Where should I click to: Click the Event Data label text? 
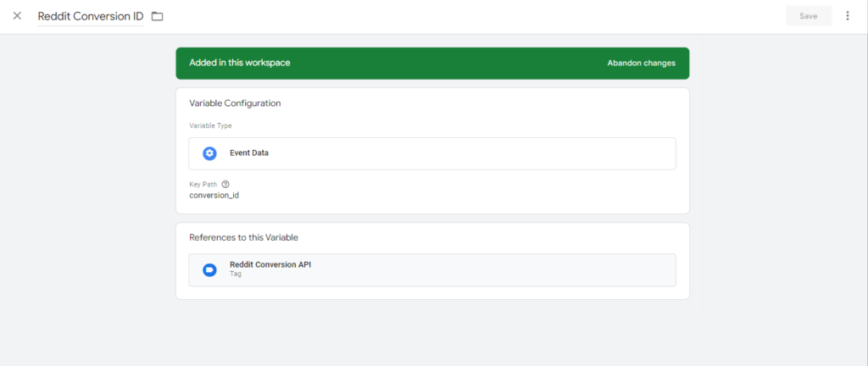(249, 153)
